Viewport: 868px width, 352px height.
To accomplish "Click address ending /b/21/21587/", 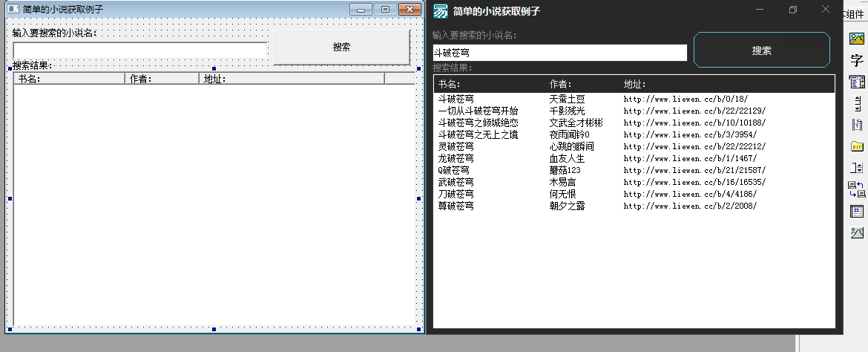I will pos(694,170).
